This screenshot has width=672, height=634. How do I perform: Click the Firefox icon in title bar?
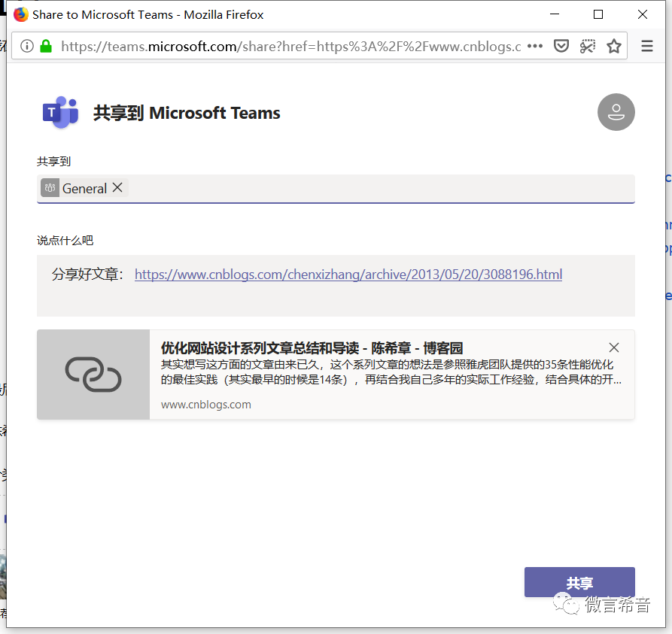(20, 14)
